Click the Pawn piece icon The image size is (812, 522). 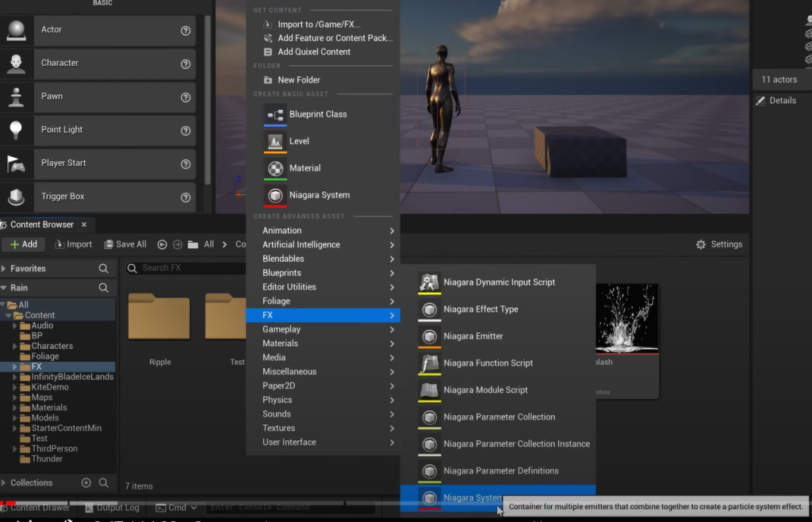point(16,97)
